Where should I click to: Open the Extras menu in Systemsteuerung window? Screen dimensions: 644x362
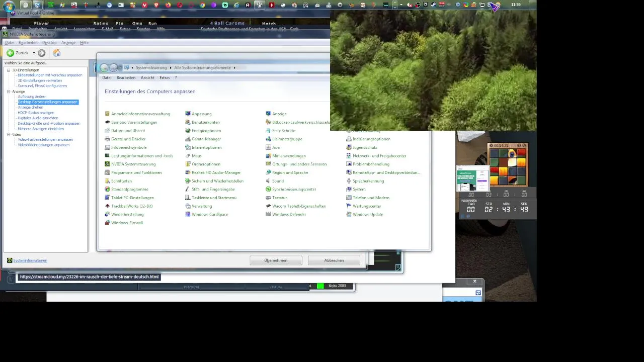(x=165, y=77)
